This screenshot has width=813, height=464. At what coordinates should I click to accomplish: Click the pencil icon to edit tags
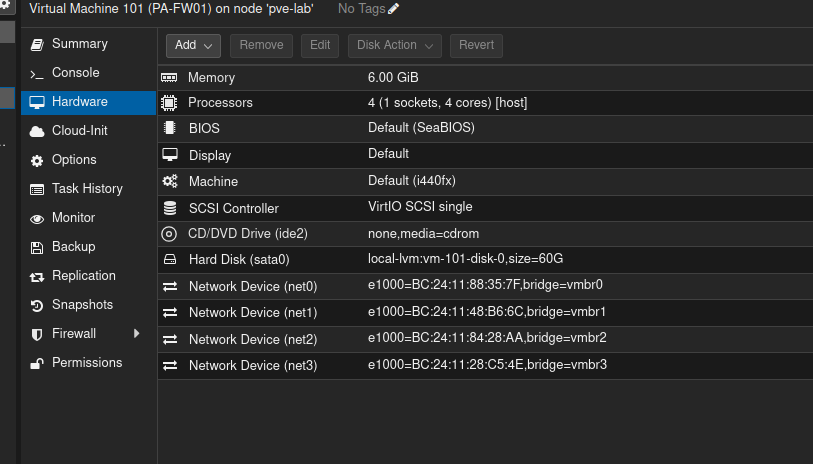394,9
